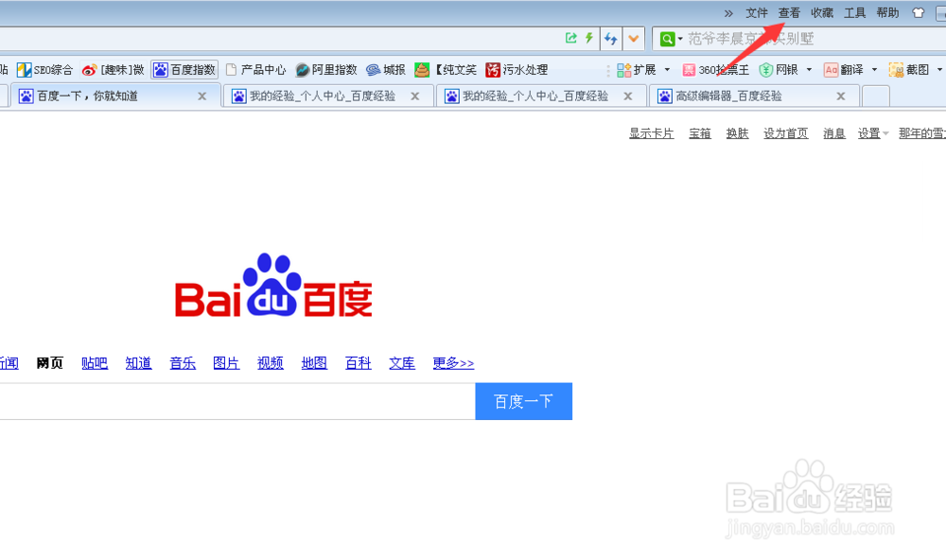
Task: Click the green share icon in address bar
Action: point(570,38)
